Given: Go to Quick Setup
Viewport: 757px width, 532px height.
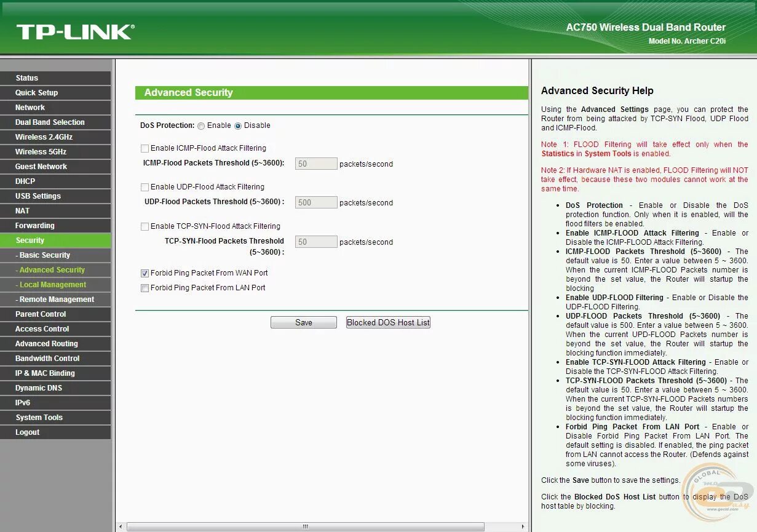Looking at the screenshot, I should (x=55, y=93).
